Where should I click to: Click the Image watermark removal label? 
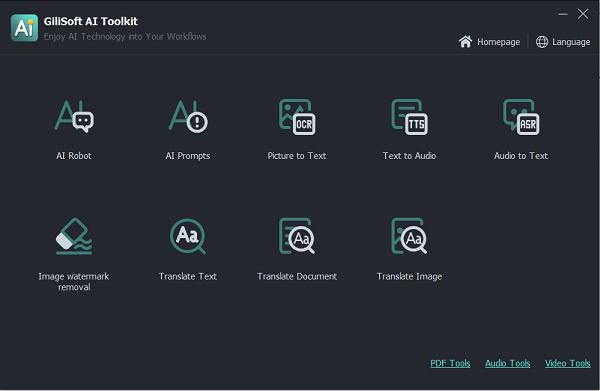pyautogui.click(x=74, y=282)
